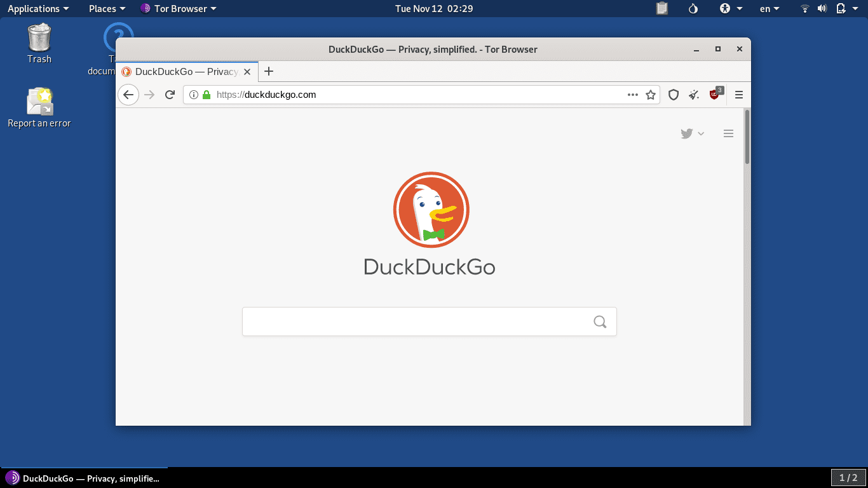Click the DuckDuckGo taskbar window button
This screenshot has width=868, height=488.
(x=83, y=478)
